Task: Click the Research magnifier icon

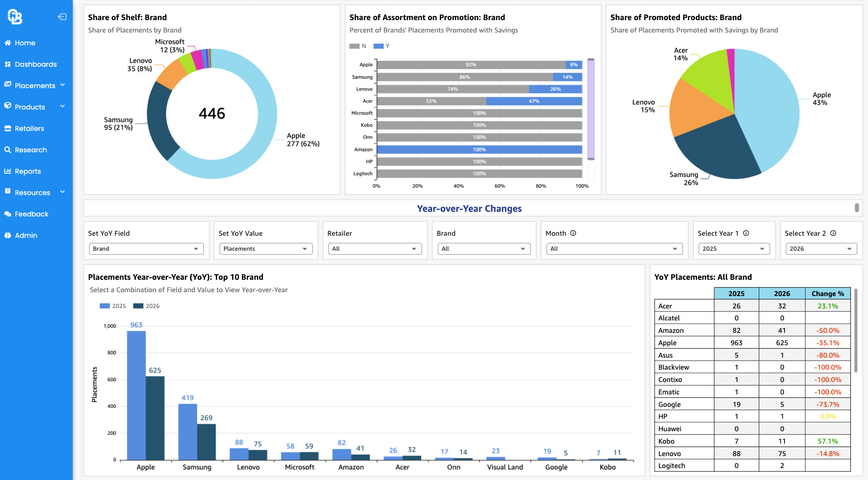Action: (x=8, y=150)
